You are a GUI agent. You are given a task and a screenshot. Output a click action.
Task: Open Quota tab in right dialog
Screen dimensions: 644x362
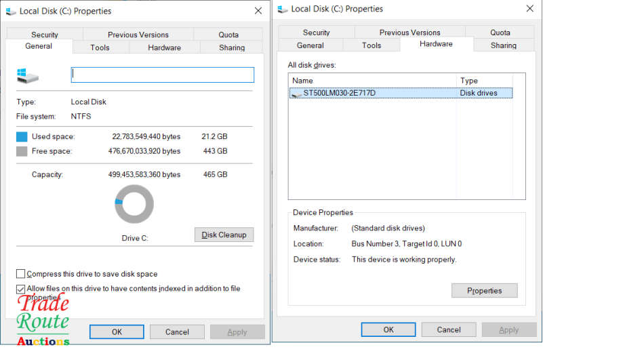(500, 33)
